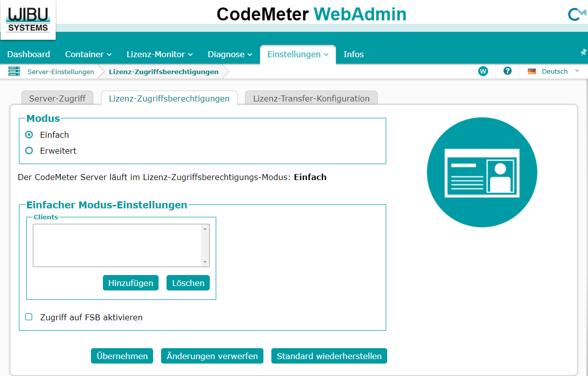Click the German flag icon
Image resolution: width=588 pixels, height=376 pixels.
pyautogui.click(x=532, y=71)
